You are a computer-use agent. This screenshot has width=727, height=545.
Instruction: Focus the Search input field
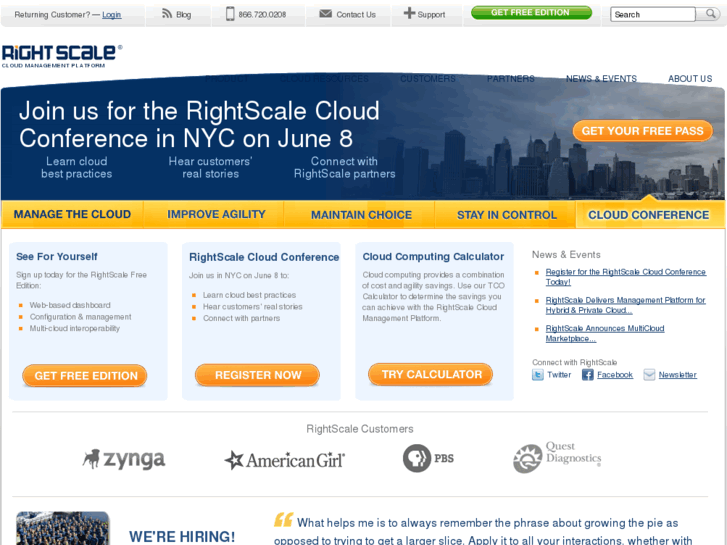653,14
